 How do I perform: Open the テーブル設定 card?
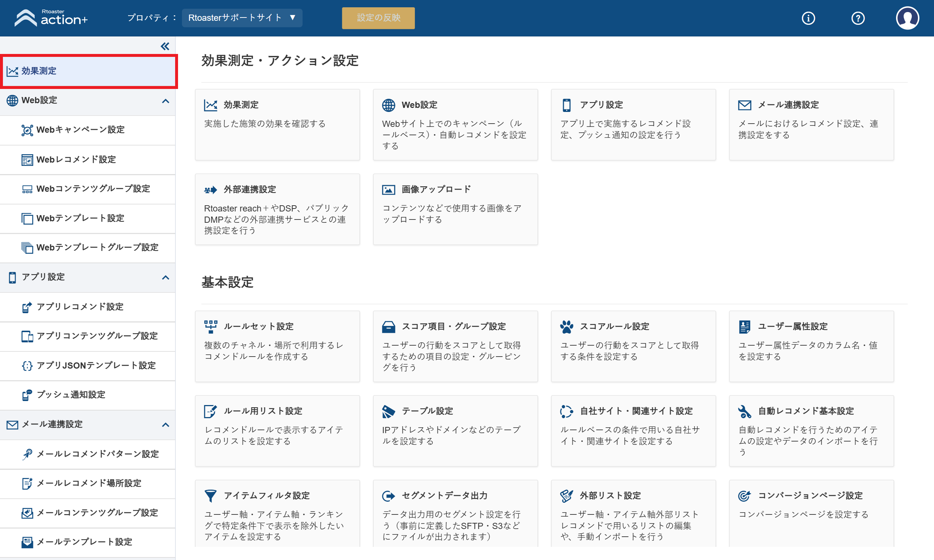tap(455, 431)
